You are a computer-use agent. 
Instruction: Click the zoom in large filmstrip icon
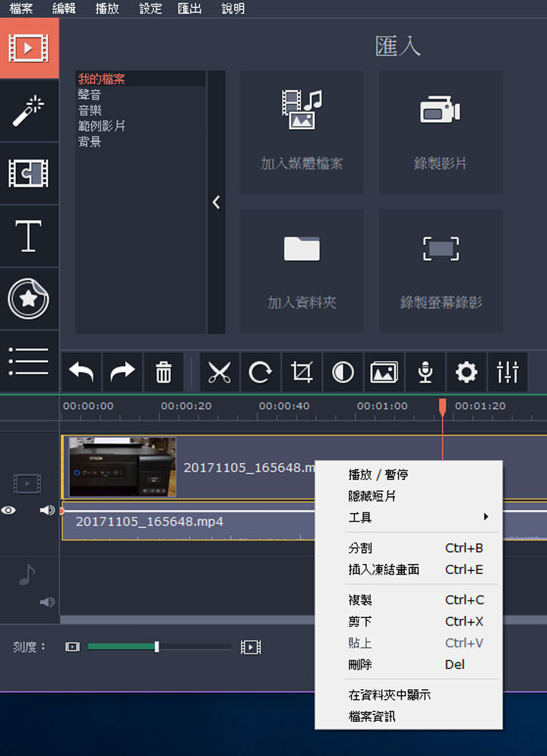[251, 647]
